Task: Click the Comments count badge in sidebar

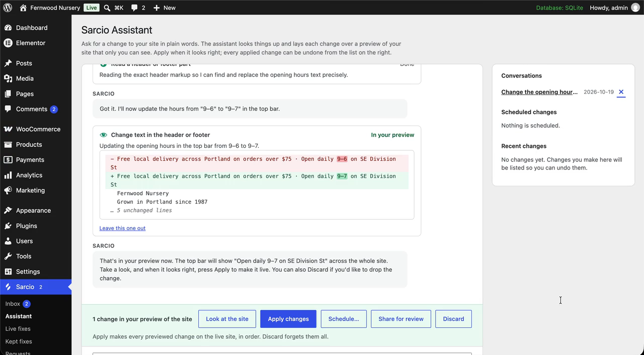Action: coord(54,109)
